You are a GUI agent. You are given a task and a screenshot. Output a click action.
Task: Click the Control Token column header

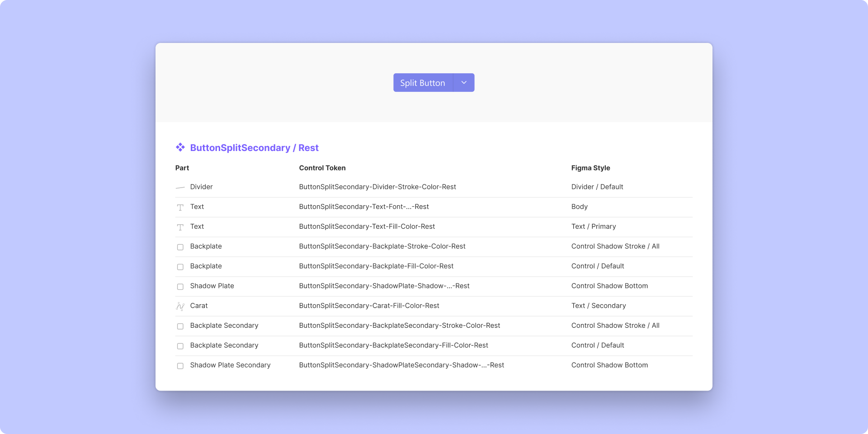322,168
